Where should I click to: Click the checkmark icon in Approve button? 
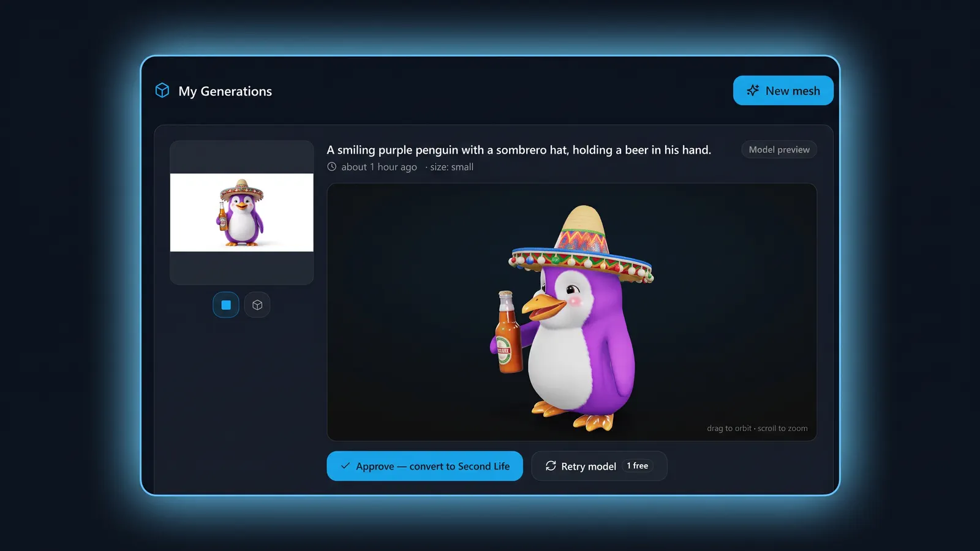[x=345, y=466]
